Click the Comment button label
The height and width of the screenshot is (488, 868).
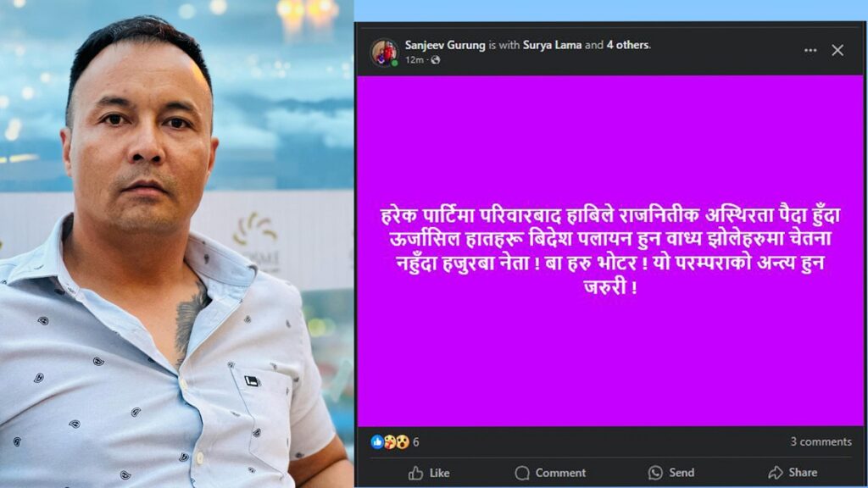click(560, 473)
